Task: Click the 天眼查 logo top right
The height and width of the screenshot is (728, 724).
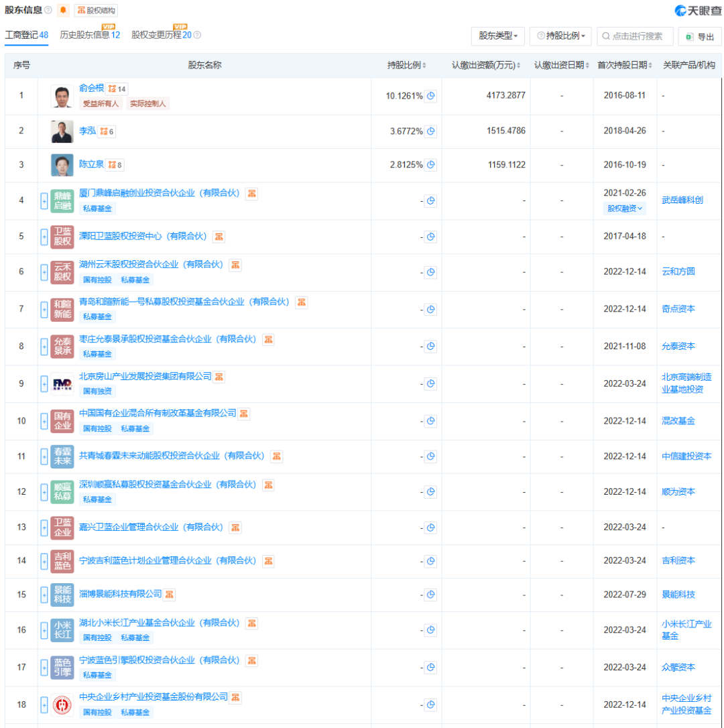Action: pyautogui.click(x=697, y=9)
